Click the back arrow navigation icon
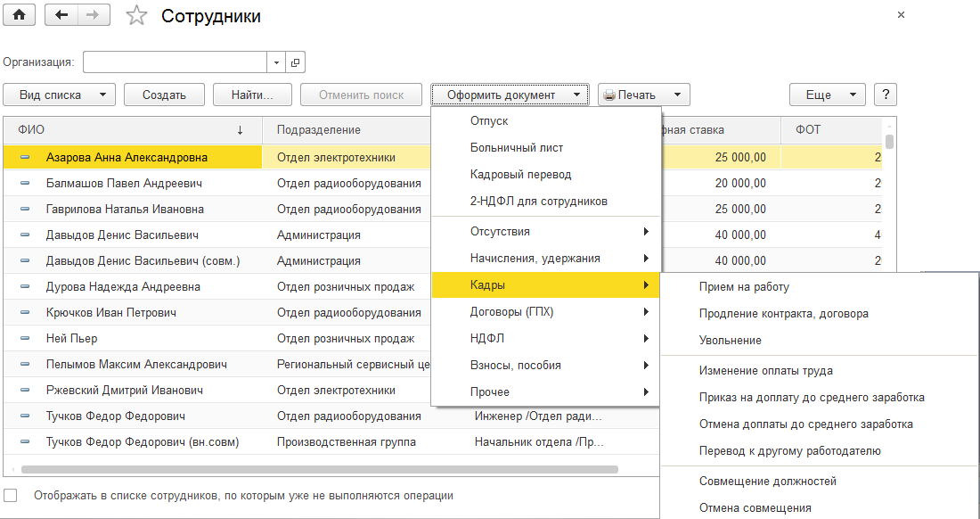Screen dimensions: 980x519 [61, 15]
